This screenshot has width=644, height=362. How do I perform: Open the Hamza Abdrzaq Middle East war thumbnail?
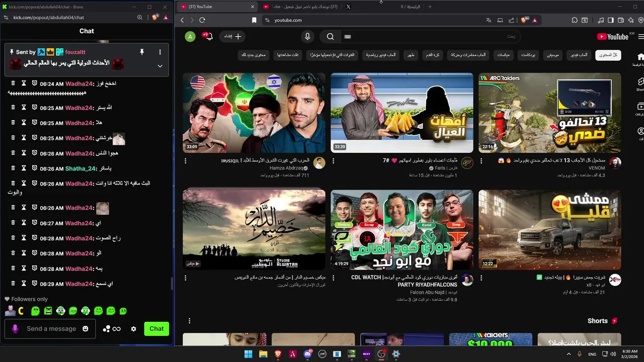254,113
